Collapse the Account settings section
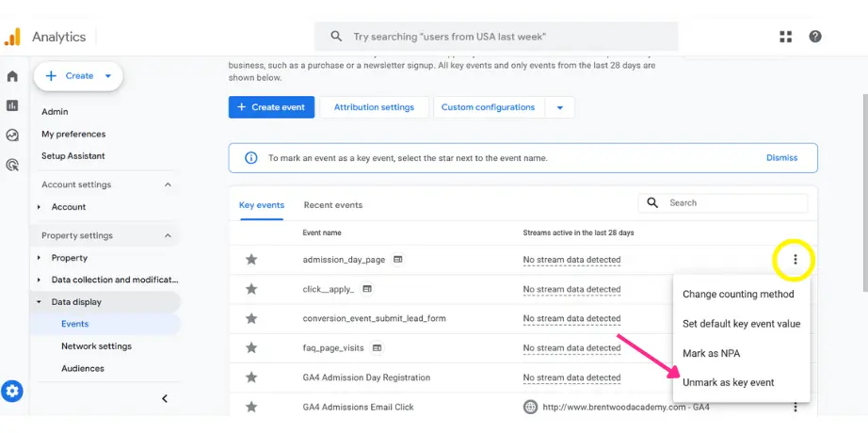This screenshot has width=868, height=433. point(169,185)
